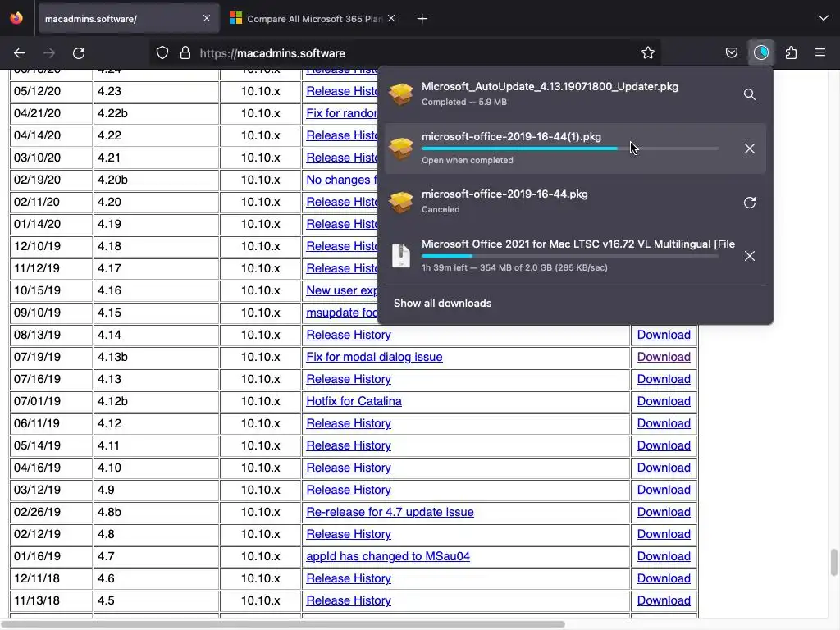Screen dimensions: 840x630
Task: Click the AutoUpdate package file icon
Action: coord(401,94)
